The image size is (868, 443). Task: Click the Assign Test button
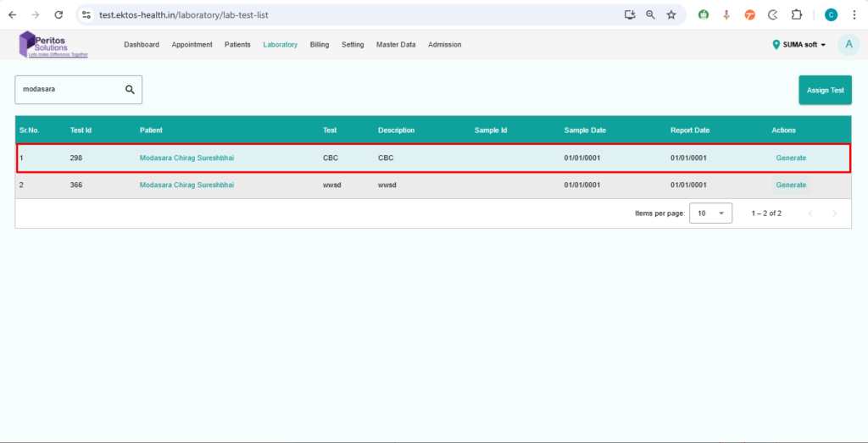[x=825, y=90]
